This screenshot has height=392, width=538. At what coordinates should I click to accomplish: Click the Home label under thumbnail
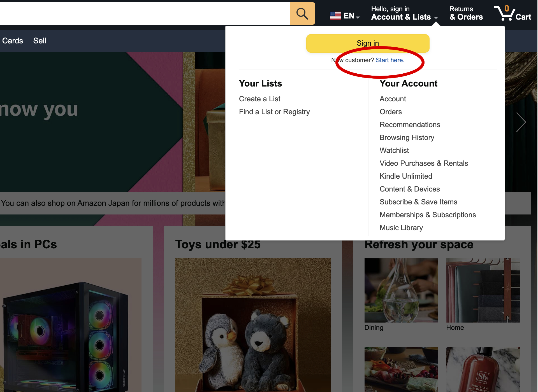click(x=455, y=328)
